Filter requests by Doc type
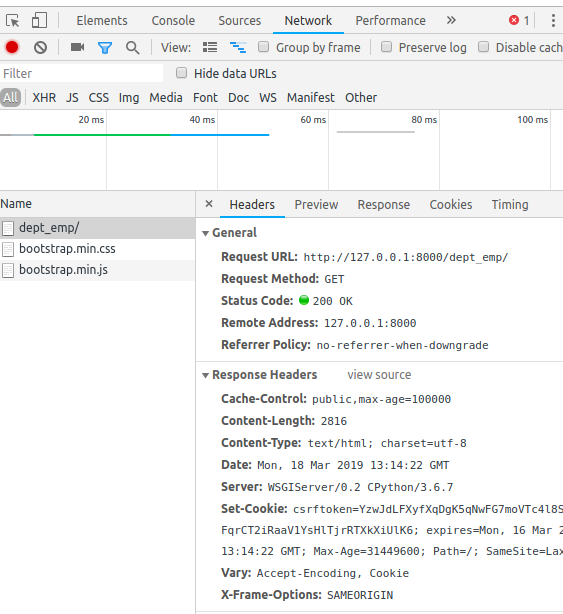Screen dimensions: 563x614 pyautogui.click(x=238, y=98)
